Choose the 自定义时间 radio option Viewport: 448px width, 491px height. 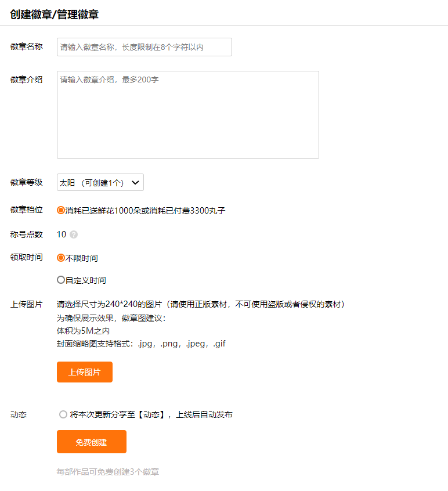[61, 280]
